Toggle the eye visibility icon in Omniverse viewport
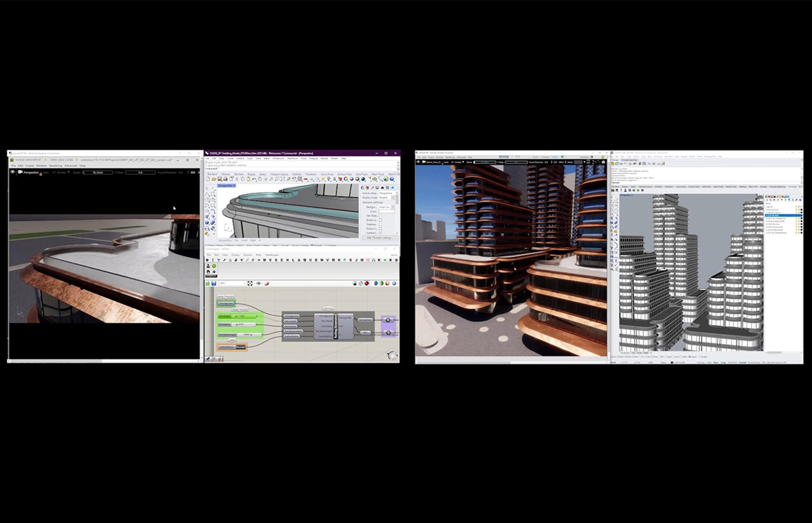This screenshot has width=812, height=523. [12, 172]
